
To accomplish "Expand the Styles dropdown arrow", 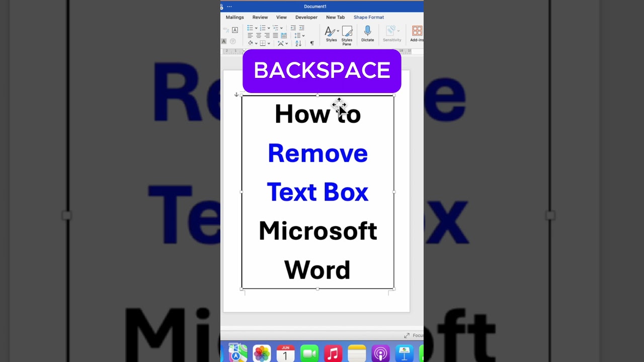I will pyautogui.click(x=338, y=31).
